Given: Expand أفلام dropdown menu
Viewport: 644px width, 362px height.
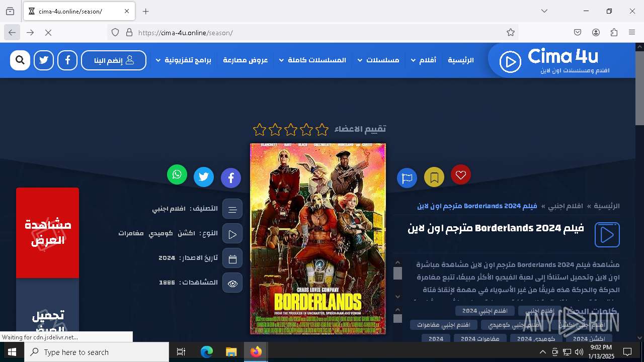Looking at the screenshot, I should pos(423,60).
